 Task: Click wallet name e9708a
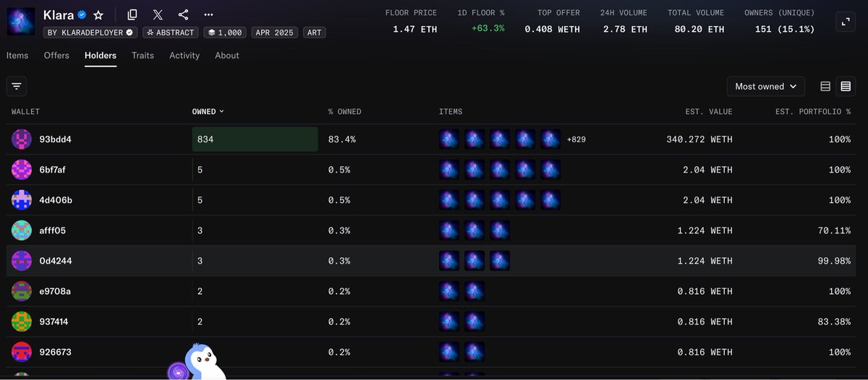(55, 291)
